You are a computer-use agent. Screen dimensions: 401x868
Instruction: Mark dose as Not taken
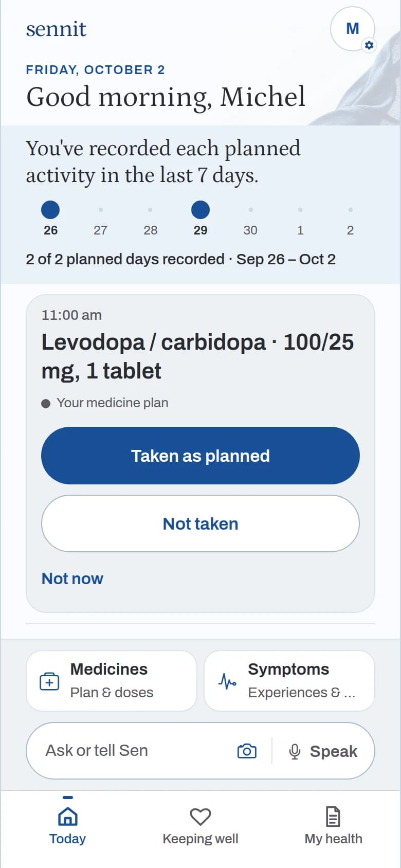point(200,523)
